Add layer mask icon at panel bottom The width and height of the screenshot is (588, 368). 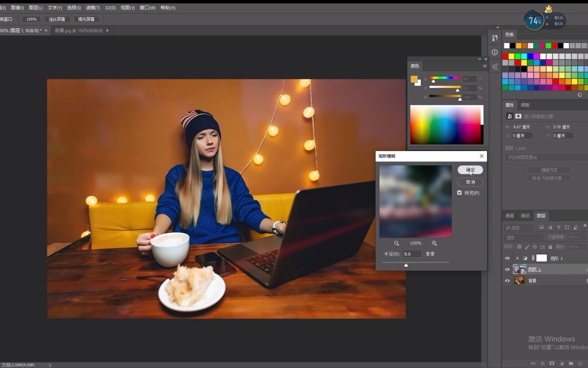pos(552,363)
